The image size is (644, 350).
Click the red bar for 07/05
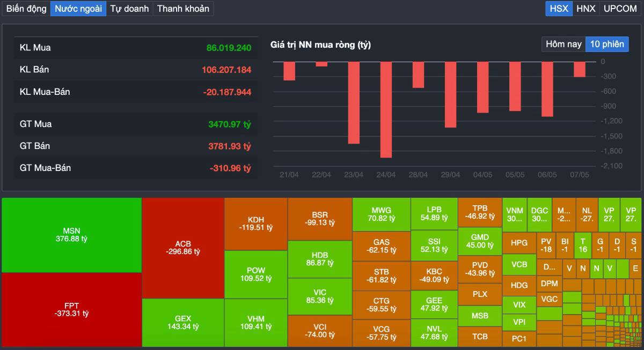point(579,70)
